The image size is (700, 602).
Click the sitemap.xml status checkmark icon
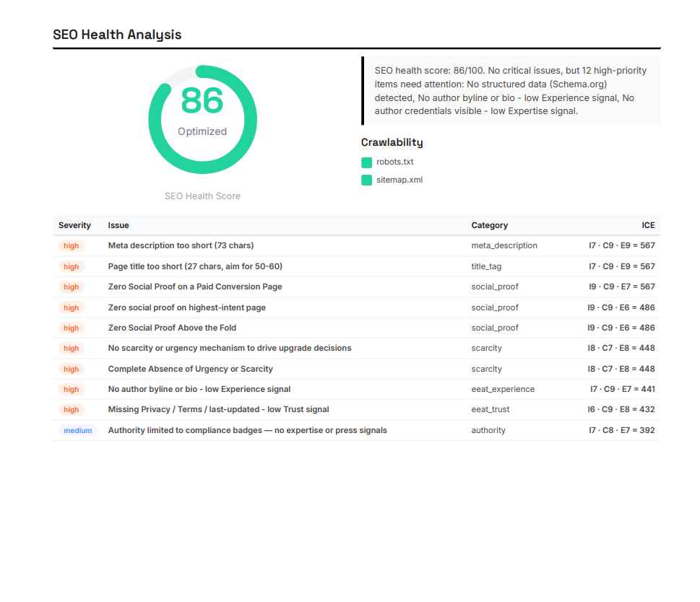(x=366, y=180)
